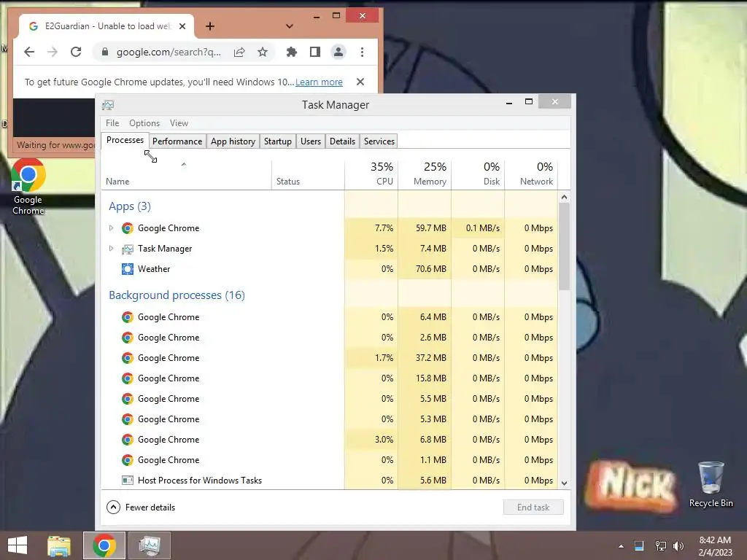
Task: Select background Chrome process using 6.8 MB
Action: pos(329,440)
